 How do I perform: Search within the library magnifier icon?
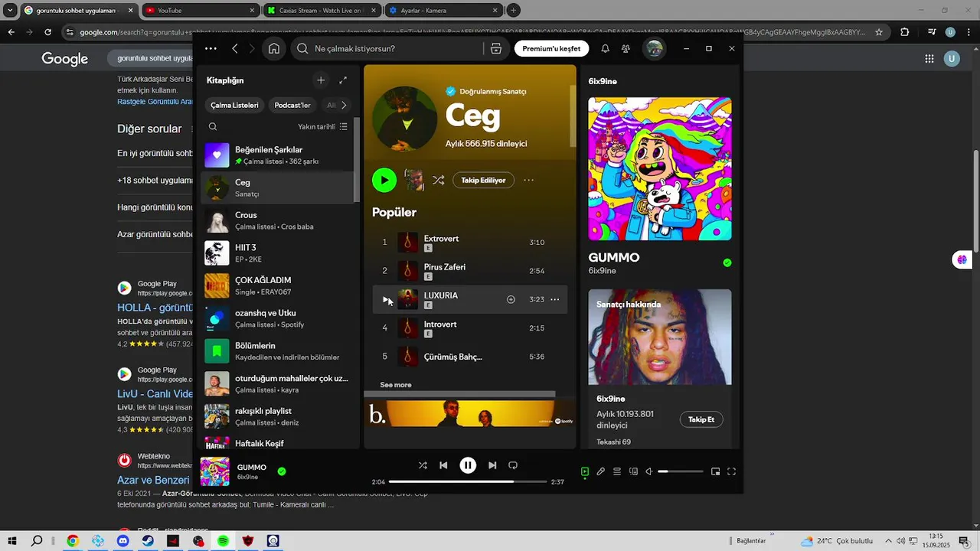click(213, 127)
